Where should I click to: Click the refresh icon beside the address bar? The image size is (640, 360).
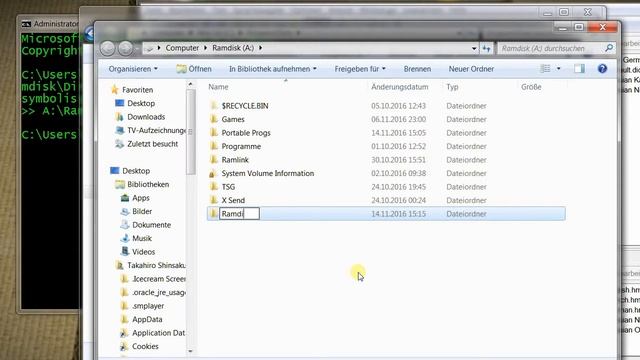[486, 48]
